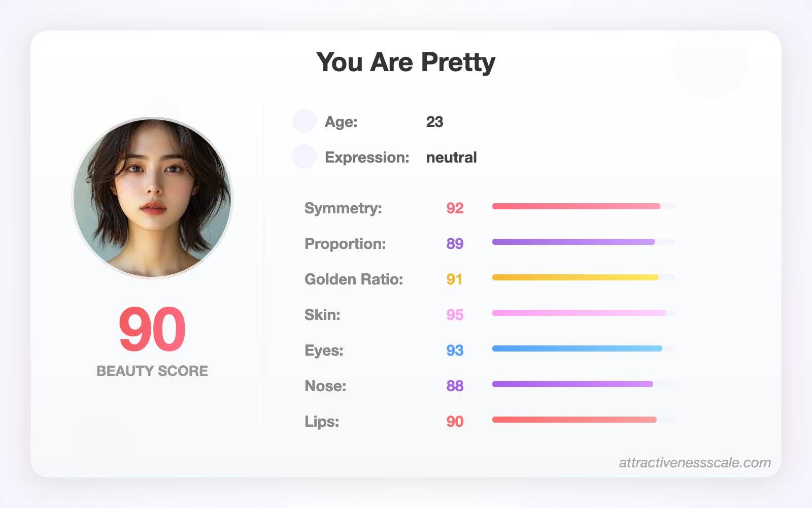The height and width of the screenshot is (508, 812).
Task: Click the Symmetry value 92
Action: point(455,208)
